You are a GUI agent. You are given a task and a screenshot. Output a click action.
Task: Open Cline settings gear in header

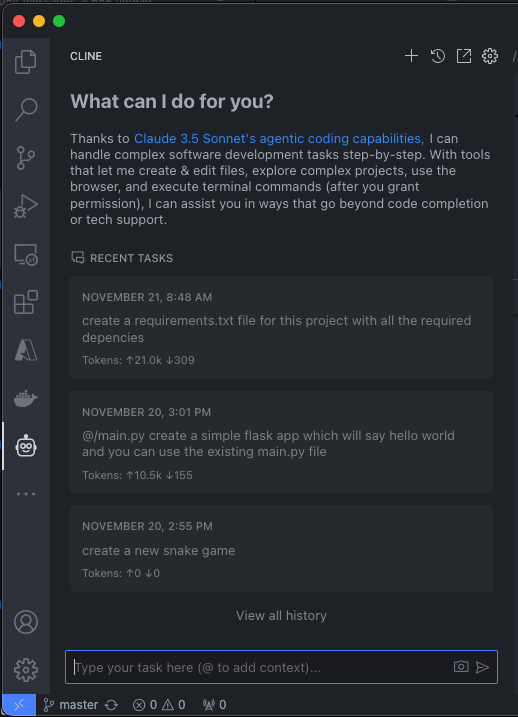[x=490, y=56]
